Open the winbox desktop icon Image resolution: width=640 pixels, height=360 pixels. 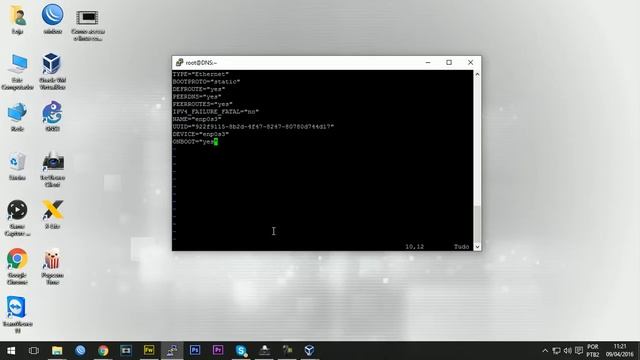click(53, 19)
